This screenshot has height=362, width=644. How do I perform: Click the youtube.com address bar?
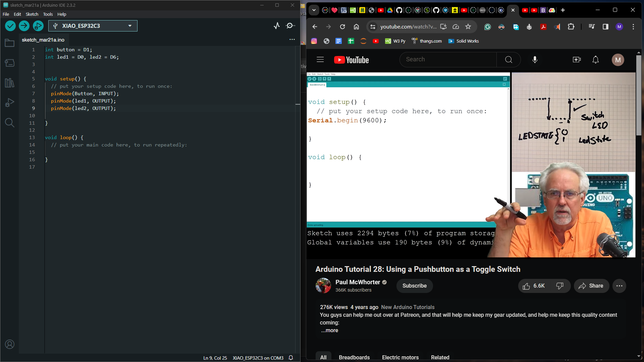(408, 27)
